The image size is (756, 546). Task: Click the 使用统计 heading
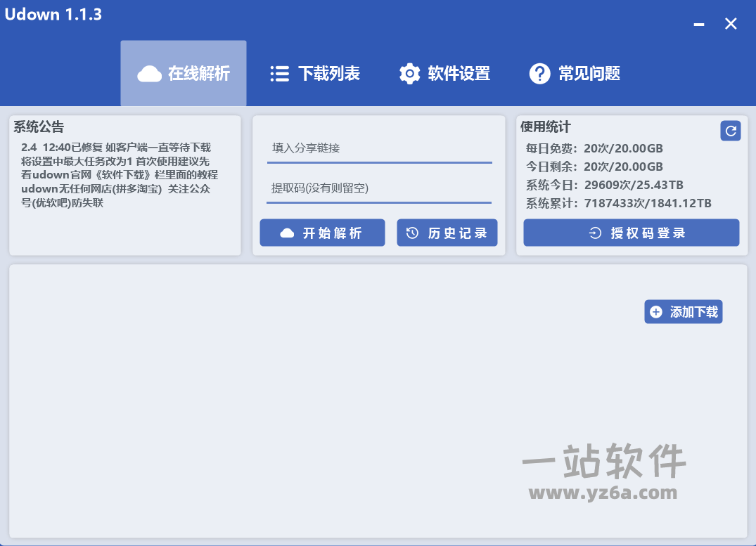545,126
